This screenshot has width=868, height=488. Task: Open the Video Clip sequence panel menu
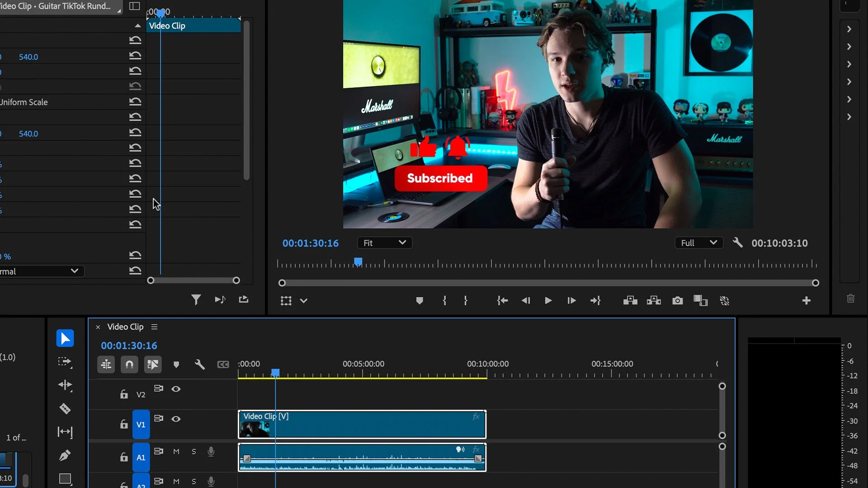154,327
